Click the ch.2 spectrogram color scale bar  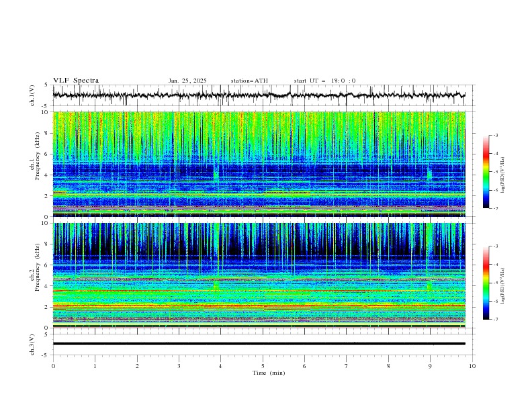click(486, 283)
